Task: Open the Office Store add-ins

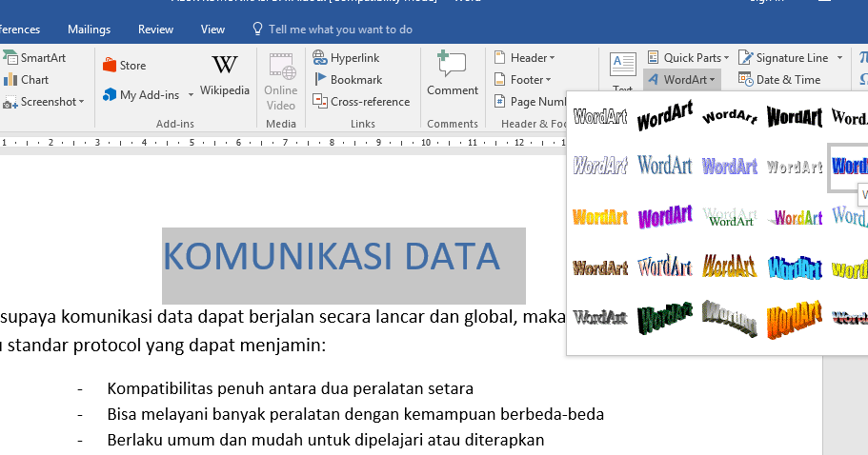Action: 125,66
